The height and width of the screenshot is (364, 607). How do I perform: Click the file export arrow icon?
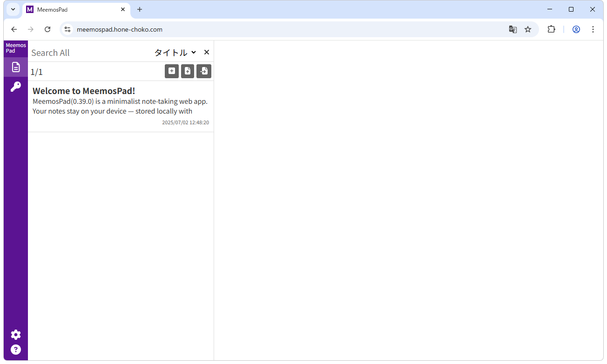tap(204, 71)
